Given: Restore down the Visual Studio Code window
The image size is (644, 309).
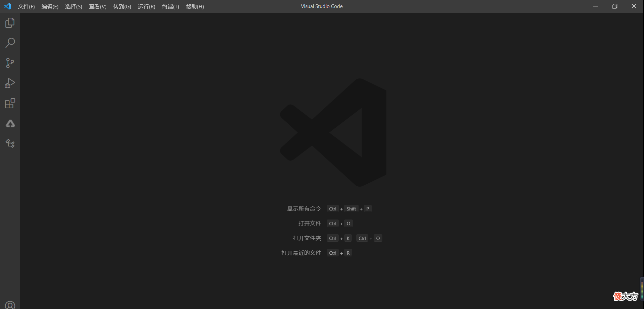Looking at the screenshot, I should 614,6.
